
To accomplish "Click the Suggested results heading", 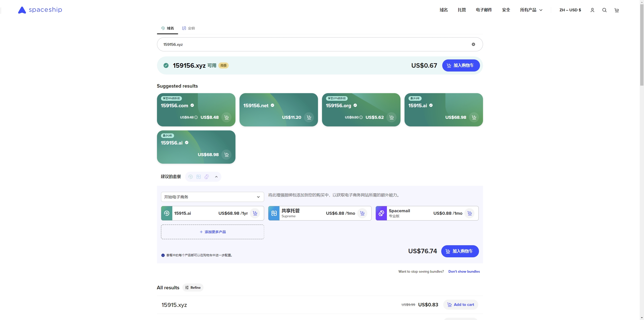I will 177,86.
